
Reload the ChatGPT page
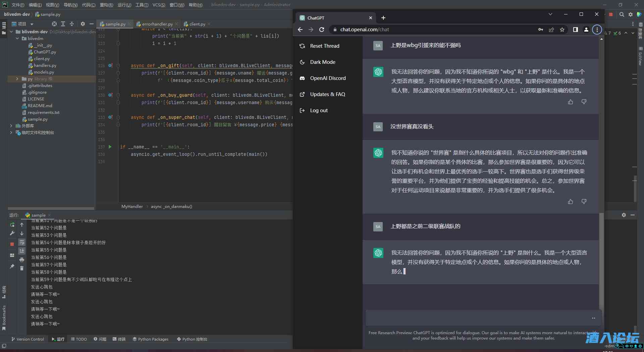(321, 30)
